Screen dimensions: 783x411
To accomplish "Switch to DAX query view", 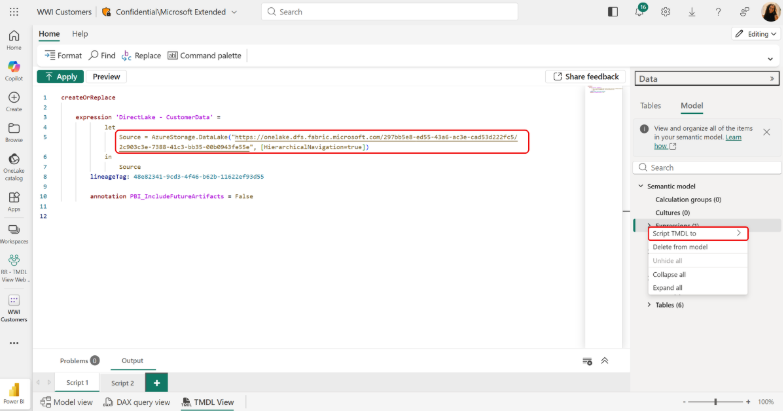I will [136, 402].
